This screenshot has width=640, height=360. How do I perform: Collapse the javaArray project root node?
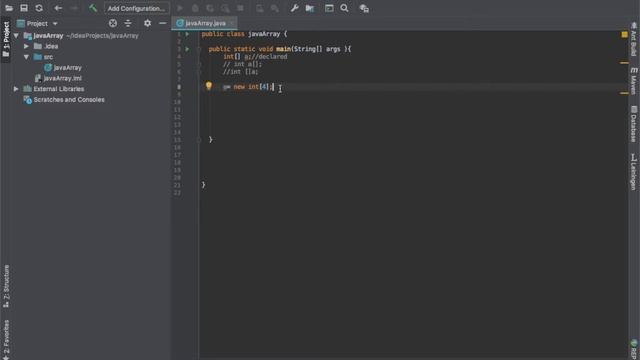[16, 36]
